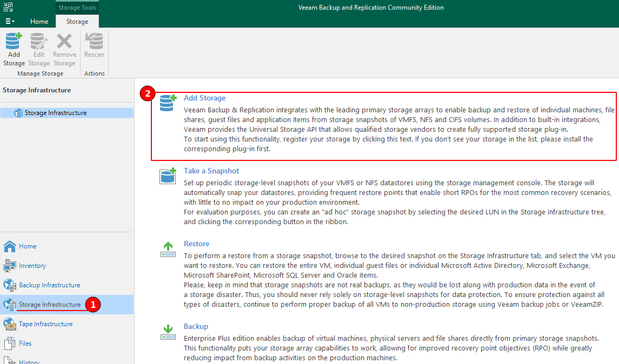The height and width of the screenshot is (364, 619).
Task: Click the Remove Storage ribbon button
Action: pyautogui.click(x=64, y=50)
